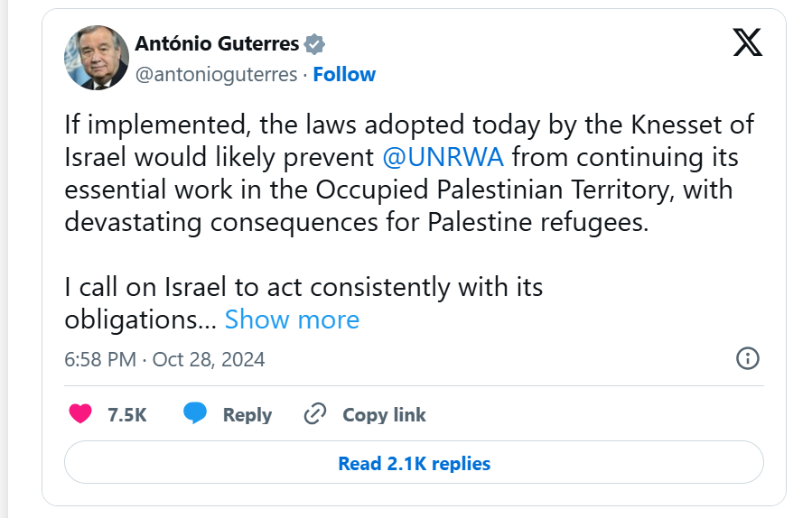
Task: Open the @UNRWA mention link
Action: 443,157
